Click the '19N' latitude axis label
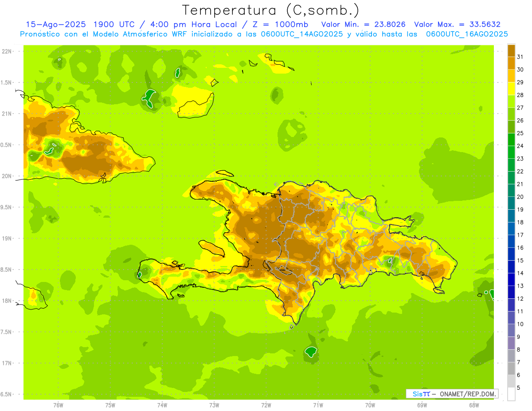The height and width of the screenshot is (411, 532). (7, 239)
